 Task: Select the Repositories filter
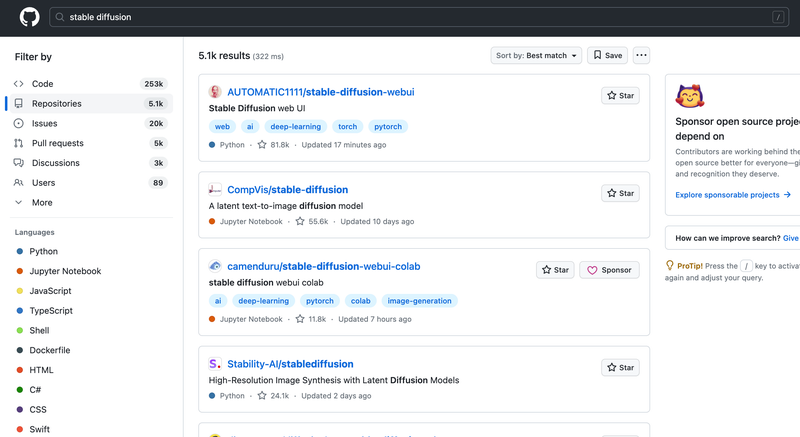[91, 104]
